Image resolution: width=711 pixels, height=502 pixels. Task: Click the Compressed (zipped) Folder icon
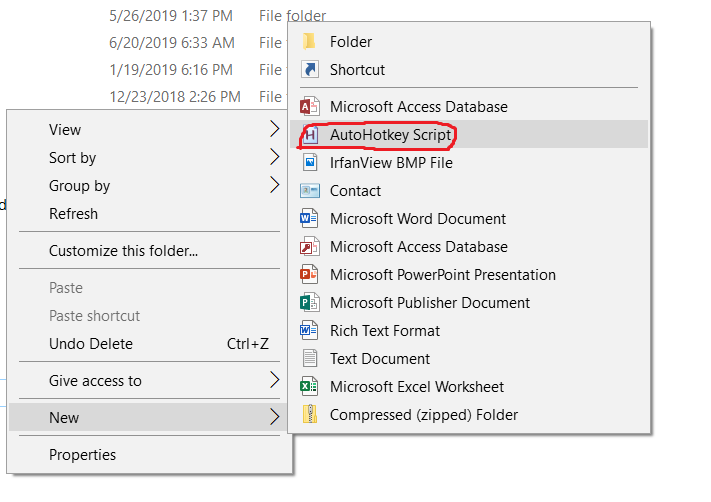[x=310, y=414]
